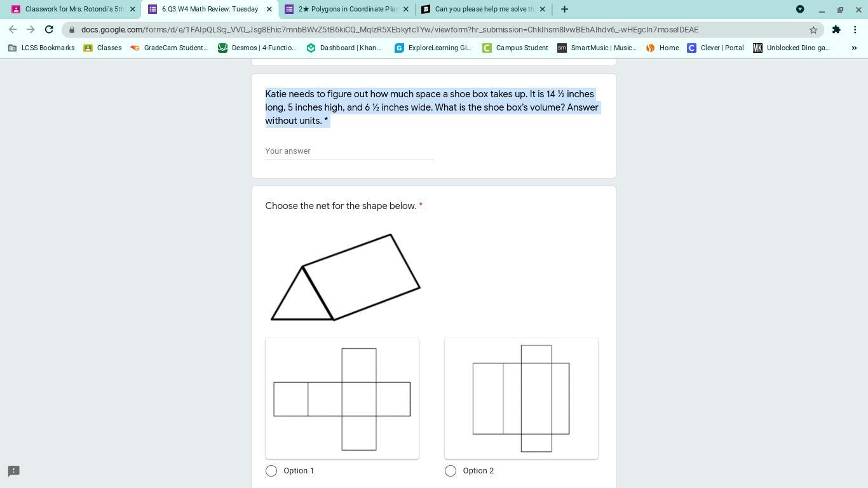Switch to Polygons in Coordinate Plane tab

347,9
